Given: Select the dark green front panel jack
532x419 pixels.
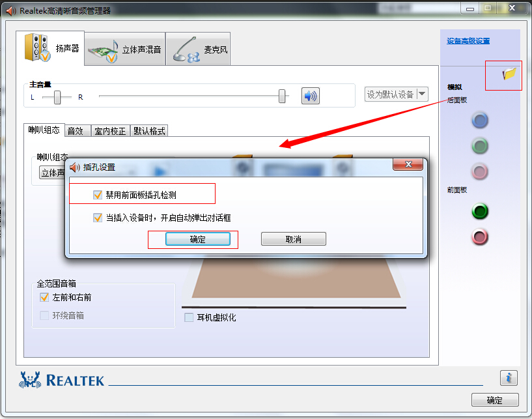Looking at the screenshot, I should click(x=480, y=211).
